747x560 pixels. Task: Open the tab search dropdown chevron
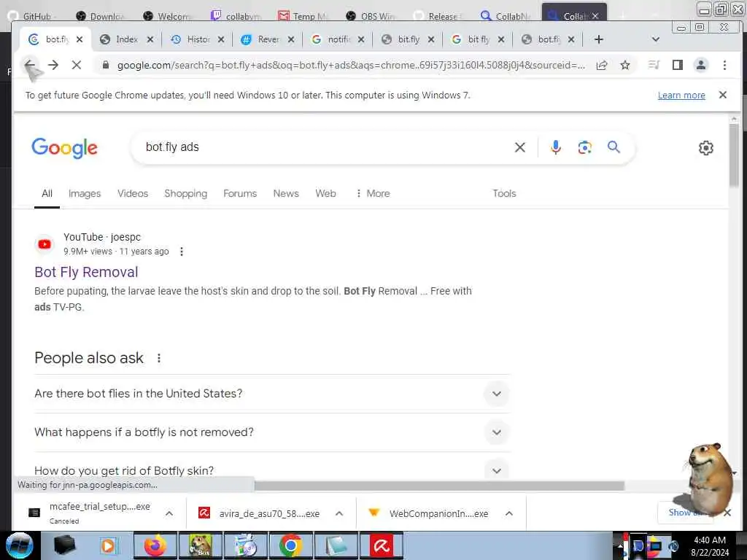[x=656, y=39]
